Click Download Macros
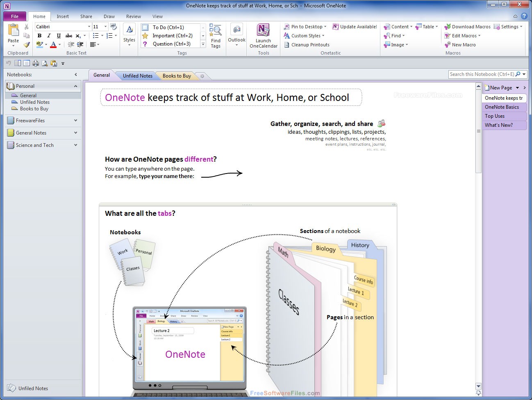 (x=467, y=27)
